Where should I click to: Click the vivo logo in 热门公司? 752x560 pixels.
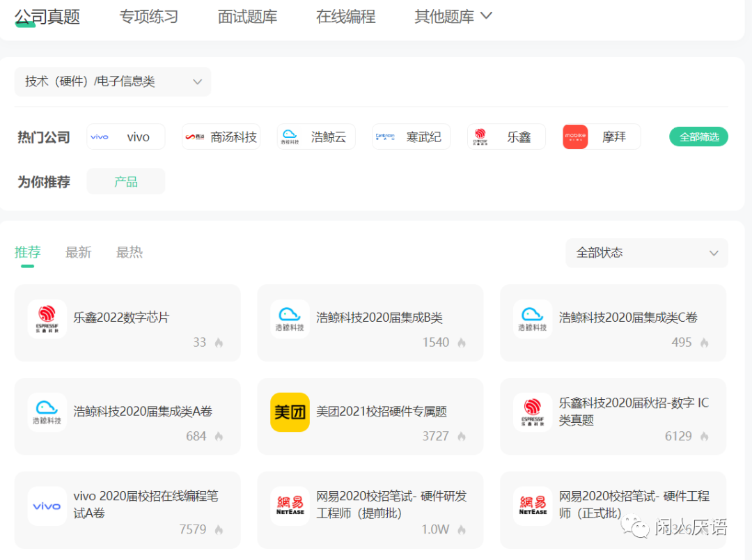tap(100, 137)
